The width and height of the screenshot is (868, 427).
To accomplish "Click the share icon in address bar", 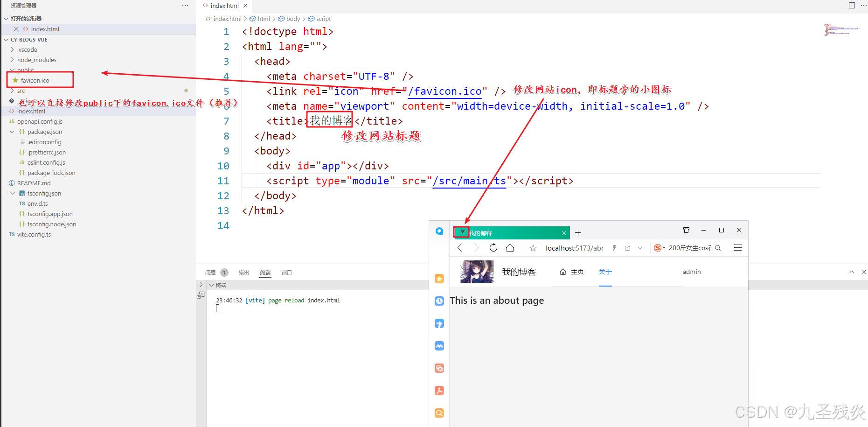I will 628,248.
